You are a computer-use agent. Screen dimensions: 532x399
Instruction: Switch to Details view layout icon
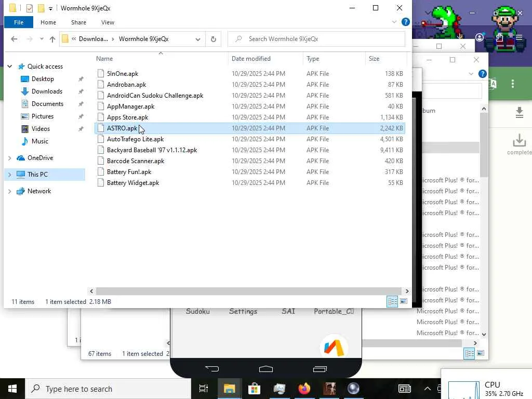392,301
